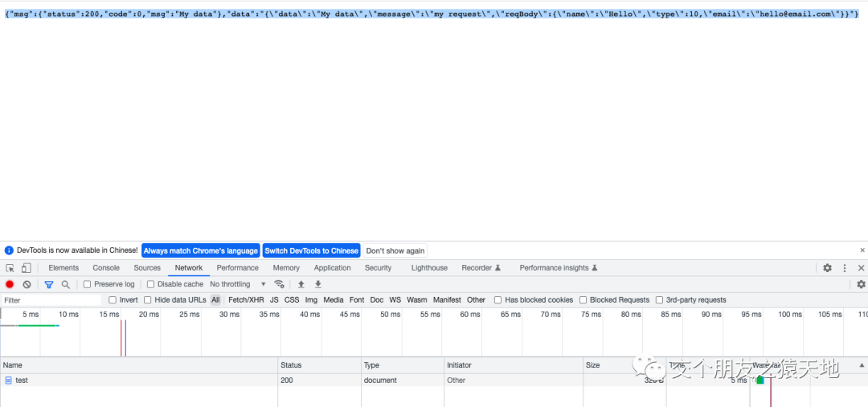Viewport: 868px width, 407px height.
Task: Switch to the Sources tab
Action: [147, 267]
